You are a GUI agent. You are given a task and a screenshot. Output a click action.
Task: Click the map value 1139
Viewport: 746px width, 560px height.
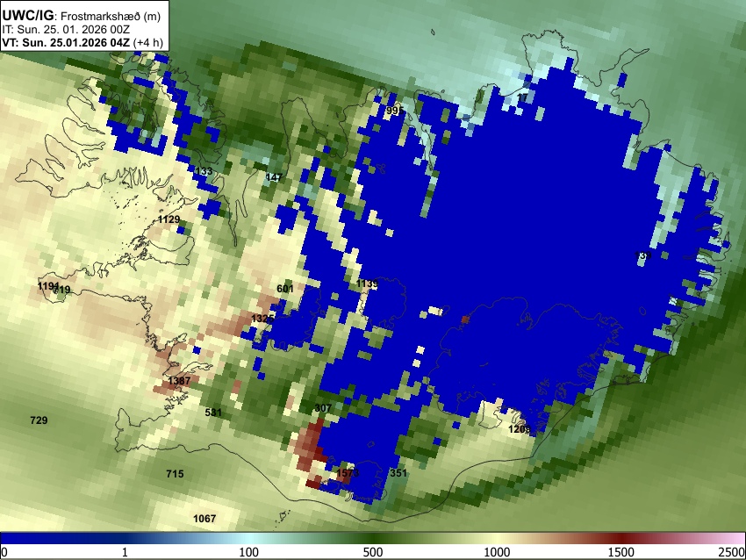point(367,284)
